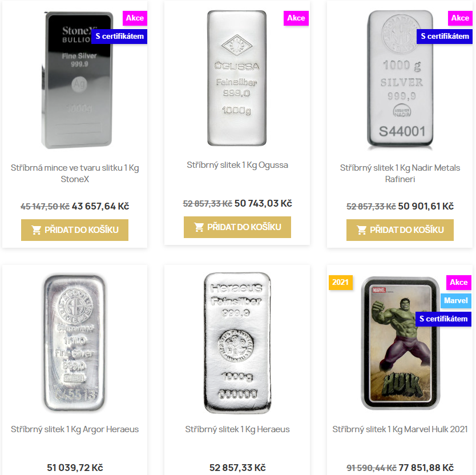The height and width of the screenshot is (475, 476).
Task: Click cart icon on Ogussa add-to-cart button
Action: coord(199,227)
